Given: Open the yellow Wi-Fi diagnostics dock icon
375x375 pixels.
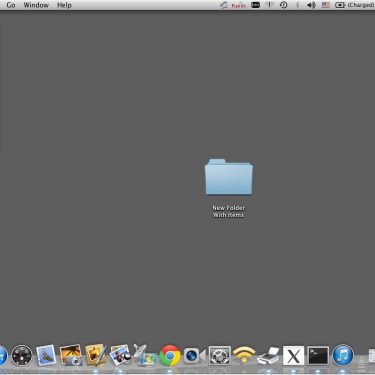Looking at the screenshot, I should coord(244,355).
